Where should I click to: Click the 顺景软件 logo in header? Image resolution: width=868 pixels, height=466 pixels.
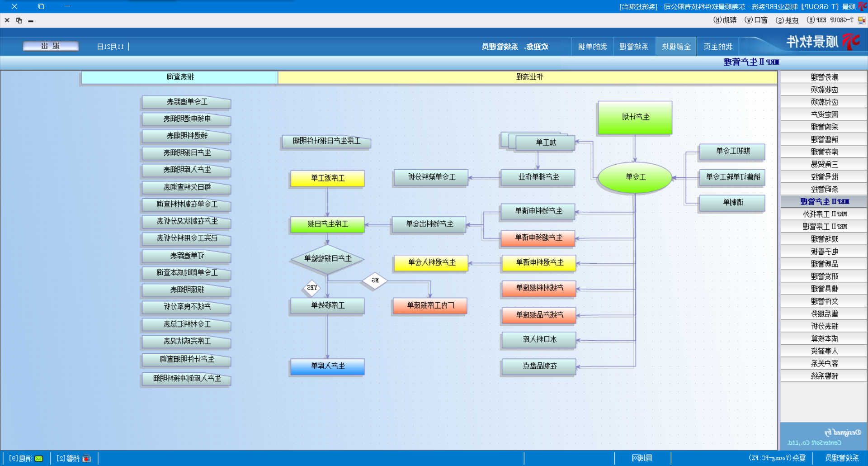[822, 42]
